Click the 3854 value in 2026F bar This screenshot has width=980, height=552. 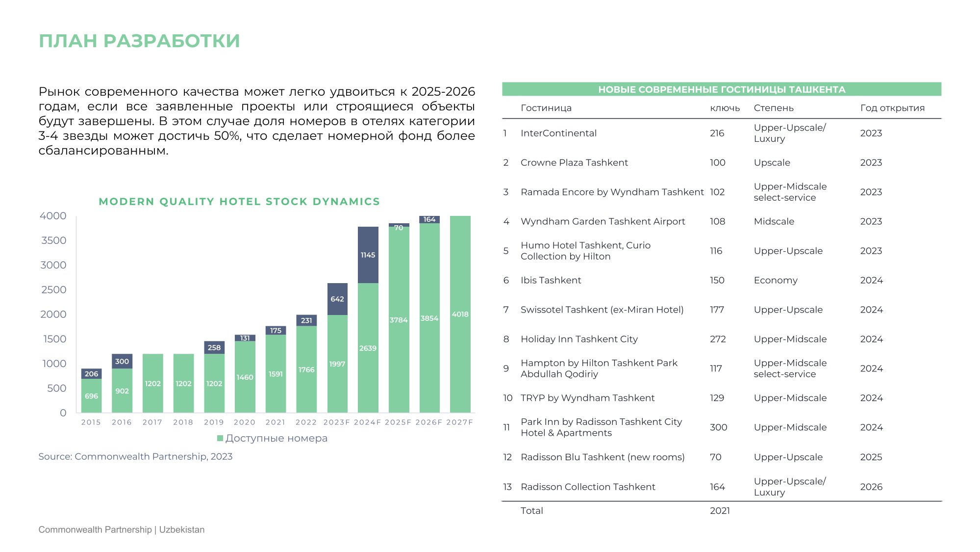pos(429,318)
